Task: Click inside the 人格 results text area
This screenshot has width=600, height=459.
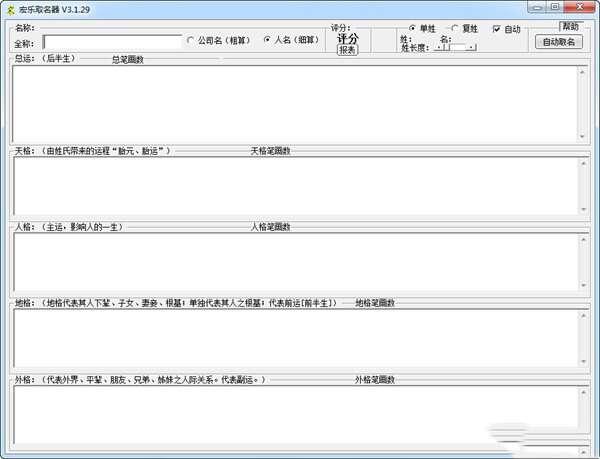Action: (x=295, y=261)
